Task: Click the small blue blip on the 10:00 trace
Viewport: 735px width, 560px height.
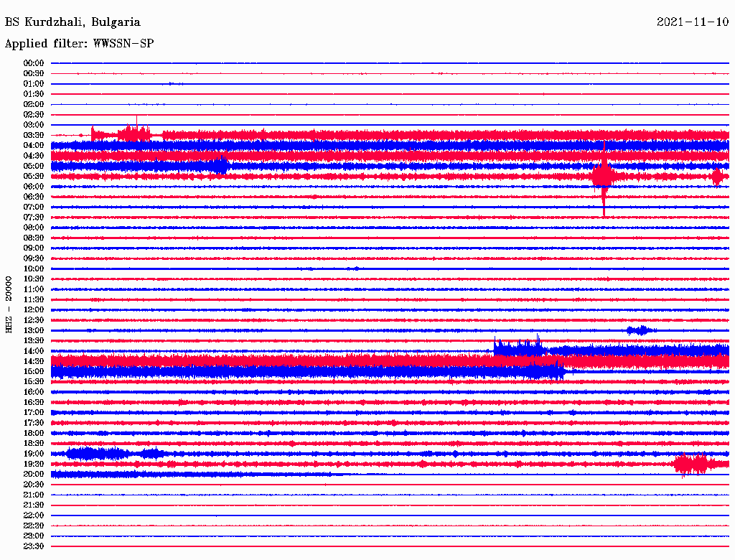Action: click(353, 269)
